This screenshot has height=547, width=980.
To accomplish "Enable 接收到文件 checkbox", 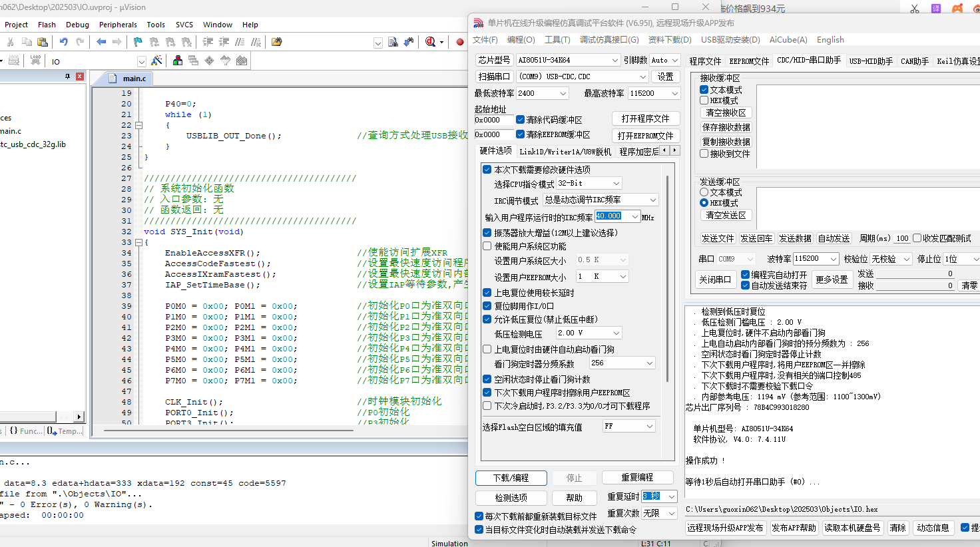I will point(704,154).
